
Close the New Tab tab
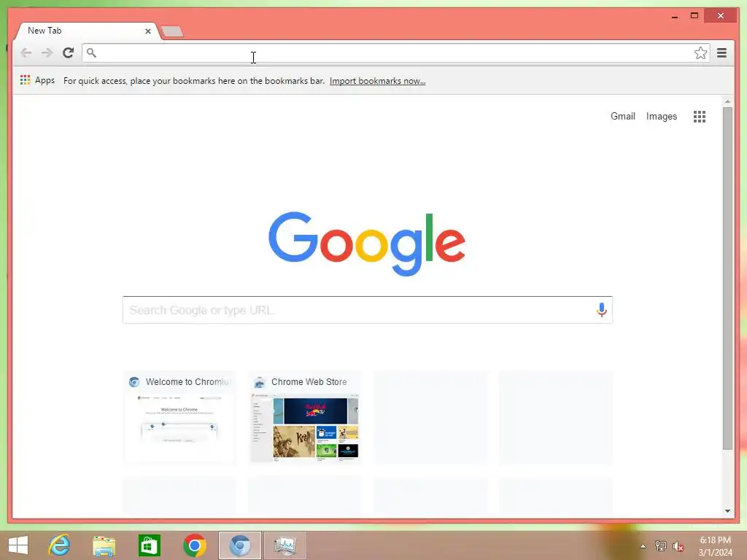(x=147, y=31)
